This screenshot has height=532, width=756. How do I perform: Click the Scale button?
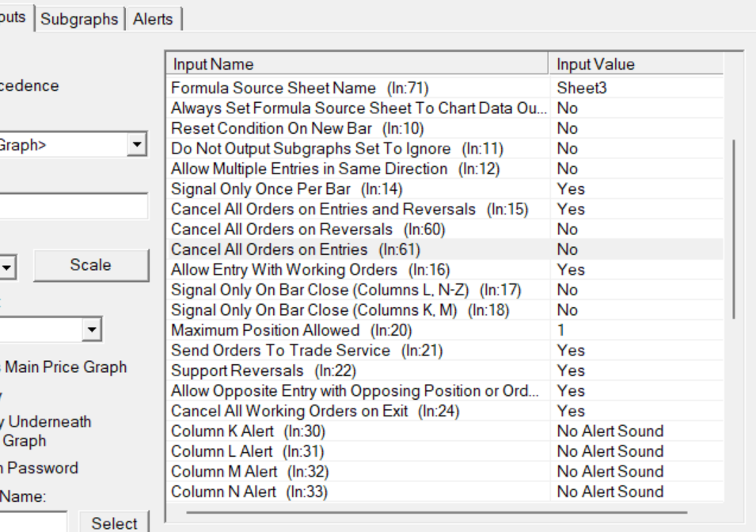[90, 265]
